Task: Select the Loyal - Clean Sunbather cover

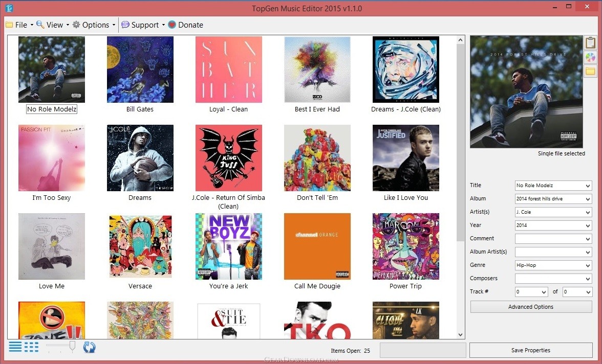Action: pos(229,70)
